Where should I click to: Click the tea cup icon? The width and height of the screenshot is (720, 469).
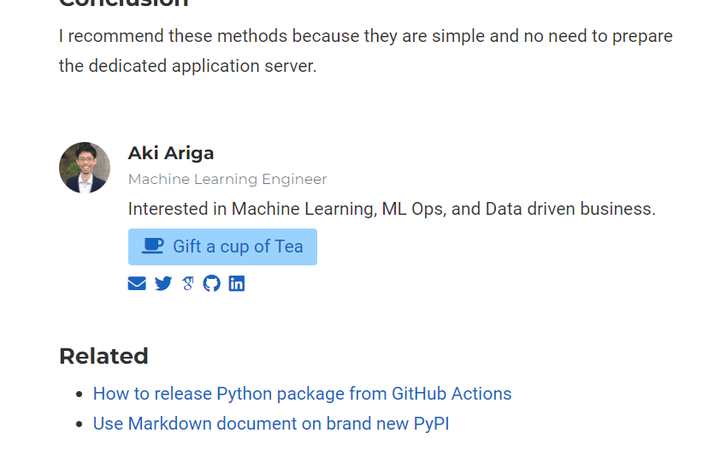(x=152, y=246)
